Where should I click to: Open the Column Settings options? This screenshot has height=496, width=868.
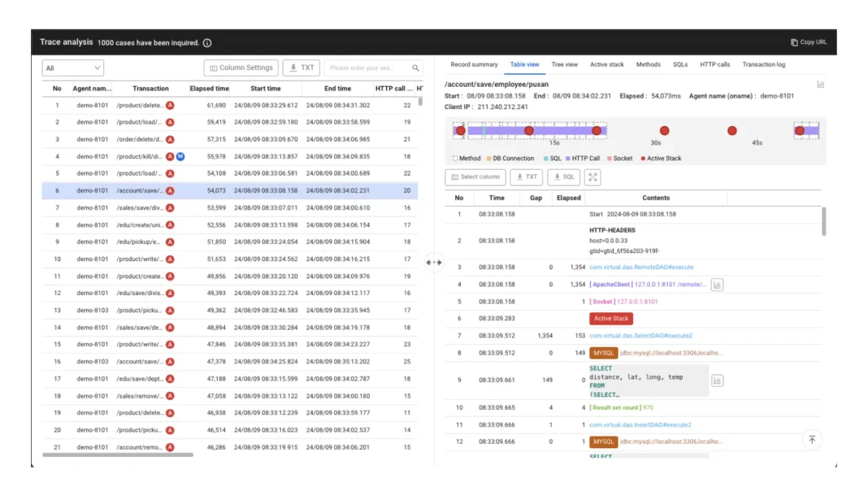(241, 68)
